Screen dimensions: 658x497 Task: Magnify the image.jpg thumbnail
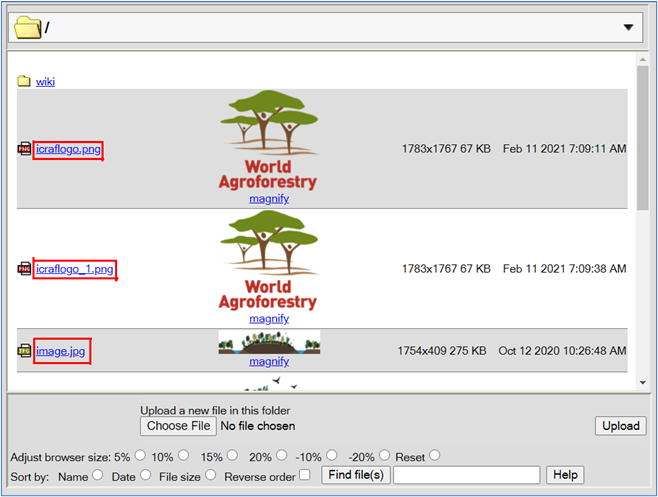point(269,361)
